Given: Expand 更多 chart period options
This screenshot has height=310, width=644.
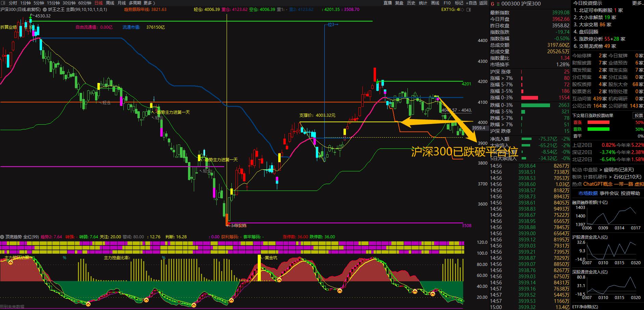Looking at the screenshot, I should 149,3.
